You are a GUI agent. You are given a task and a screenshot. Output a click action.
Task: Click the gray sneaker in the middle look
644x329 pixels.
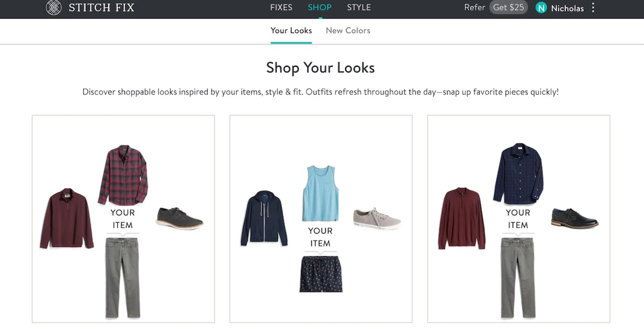tap(377, 217)
